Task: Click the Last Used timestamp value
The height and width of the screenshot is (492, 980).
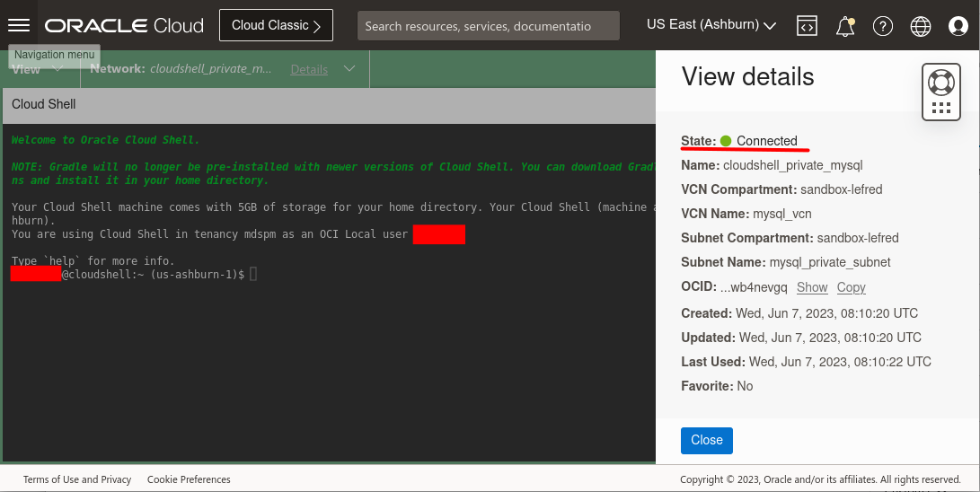Action: 840,362
